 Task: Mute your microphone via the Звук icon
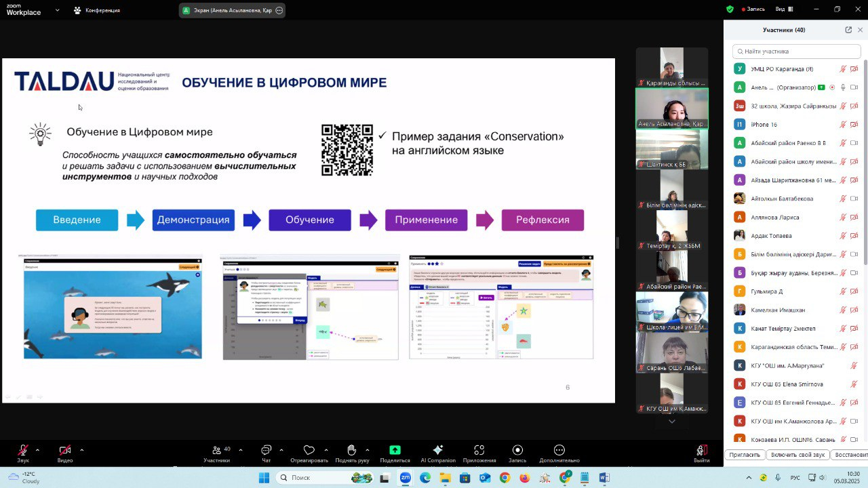(22, 451)
